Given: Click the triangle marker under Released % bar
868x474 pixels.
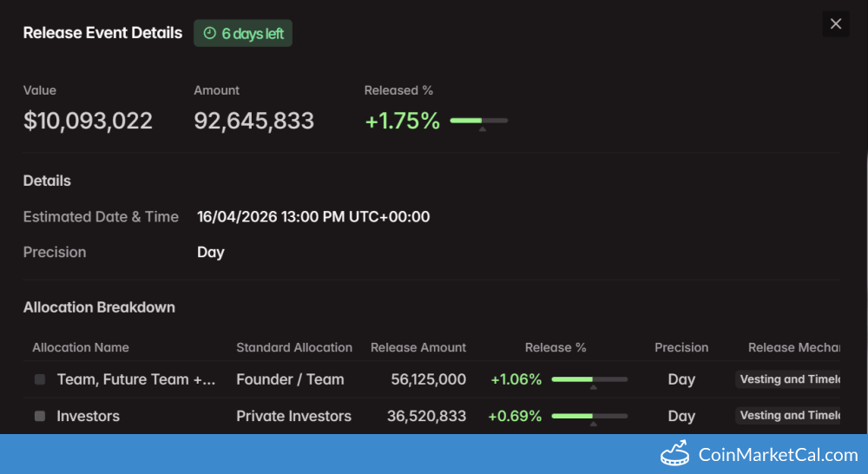Looking at the screenshot, I should pos(483,129).
